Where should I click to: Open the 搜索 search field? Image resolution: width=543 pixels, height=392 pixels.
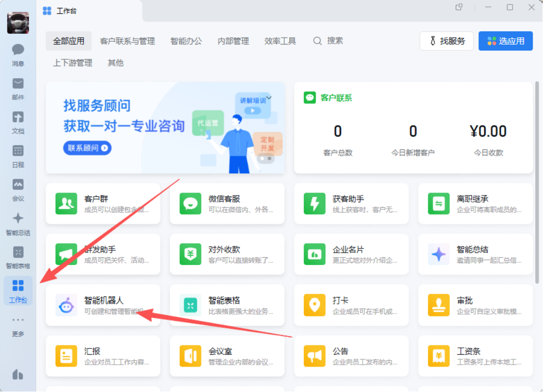click(x=327, y=41)
